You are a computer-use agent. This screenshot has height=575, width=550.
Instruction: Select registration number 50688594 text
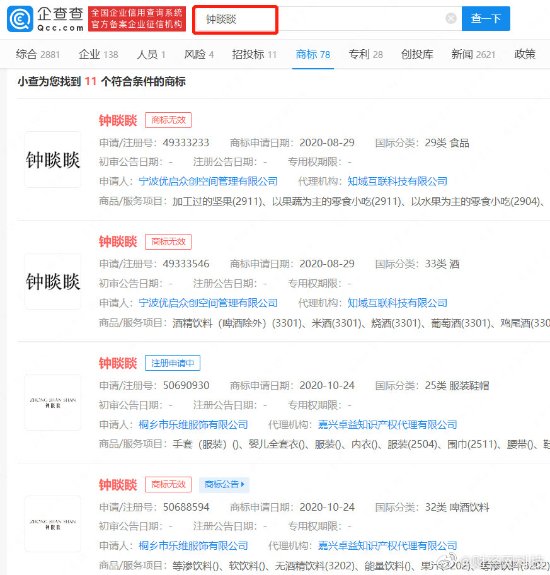186,507
